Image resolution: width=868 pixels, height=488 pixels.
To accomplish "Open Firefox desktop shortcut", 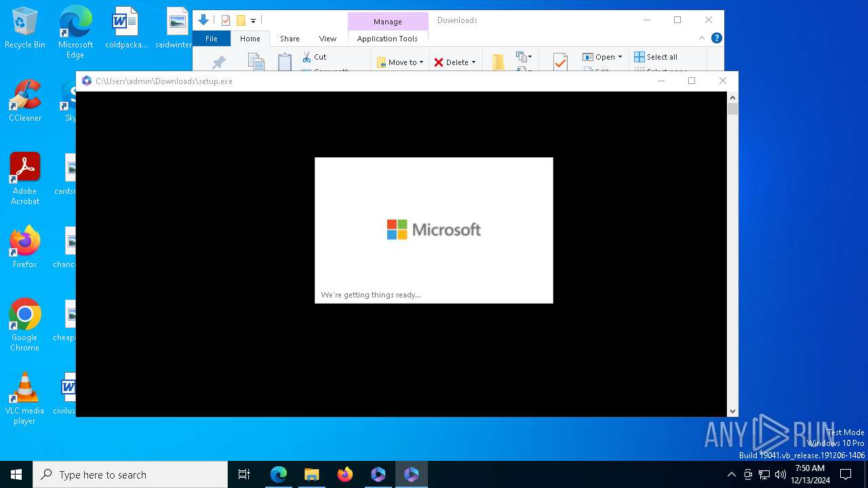I will point(25,247).
